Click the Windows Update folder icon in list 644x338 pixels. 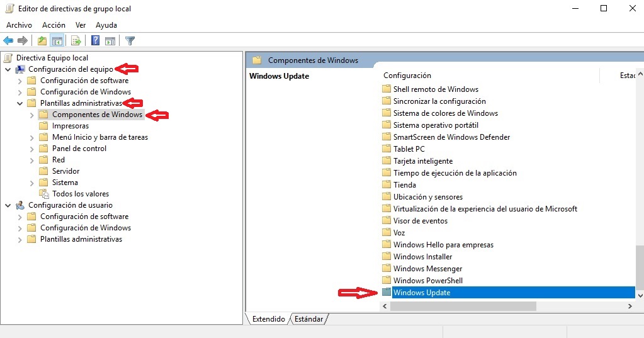coord(386,293)
